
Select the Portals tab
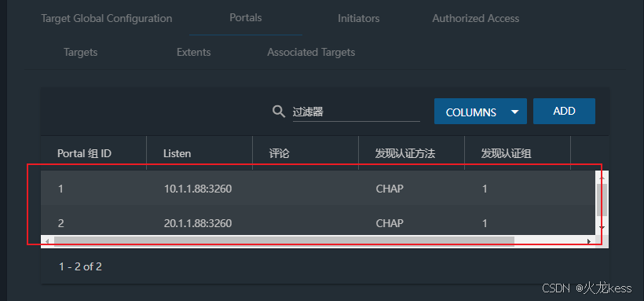coord(246,17)
